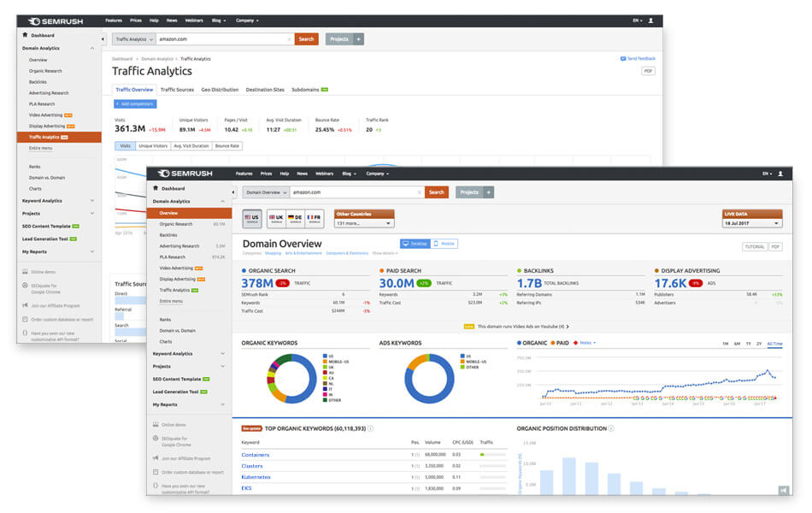The width and height of the screenshot is (812, 513).
Task: Click info icon beside Organic Position Distribution
Action: tap(611, 428)
